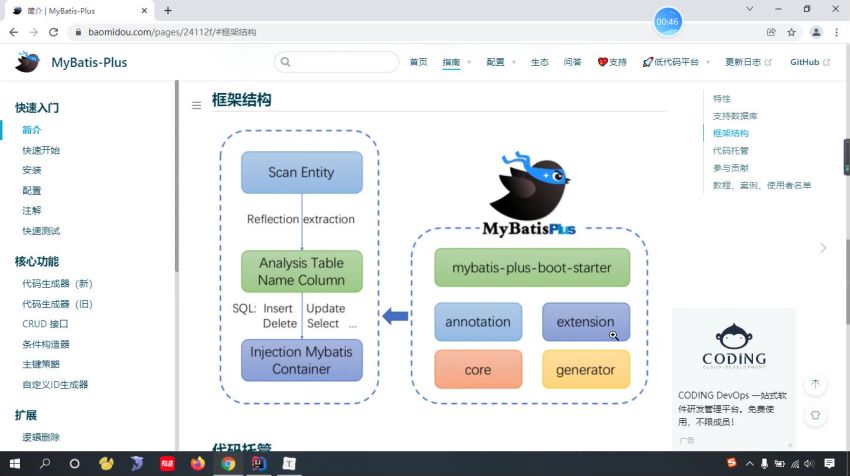850x476 pixels.
Task: Select 注解 in the sidebar
Action: pyautogui.click(x=31, y=210)
